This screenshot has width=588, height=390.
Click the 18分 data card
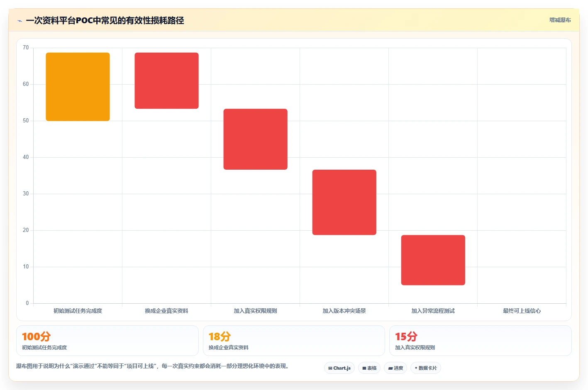294,341
